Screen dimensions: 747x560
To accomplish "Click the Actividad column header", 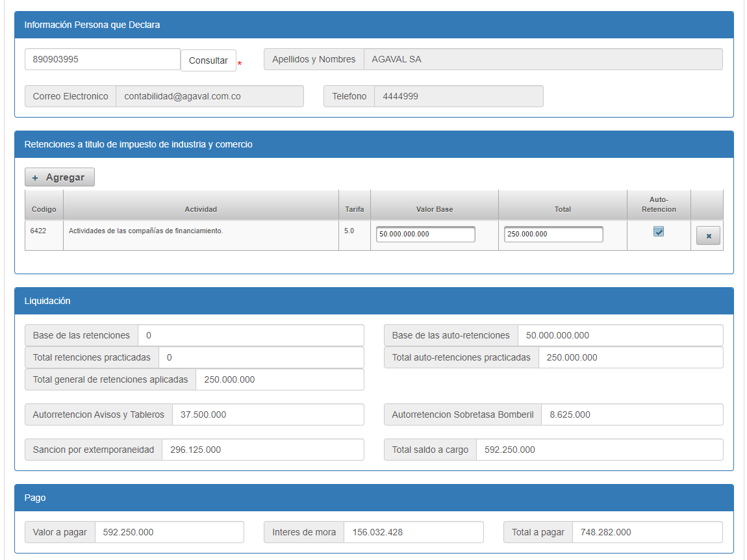I will tap(201, 209).
